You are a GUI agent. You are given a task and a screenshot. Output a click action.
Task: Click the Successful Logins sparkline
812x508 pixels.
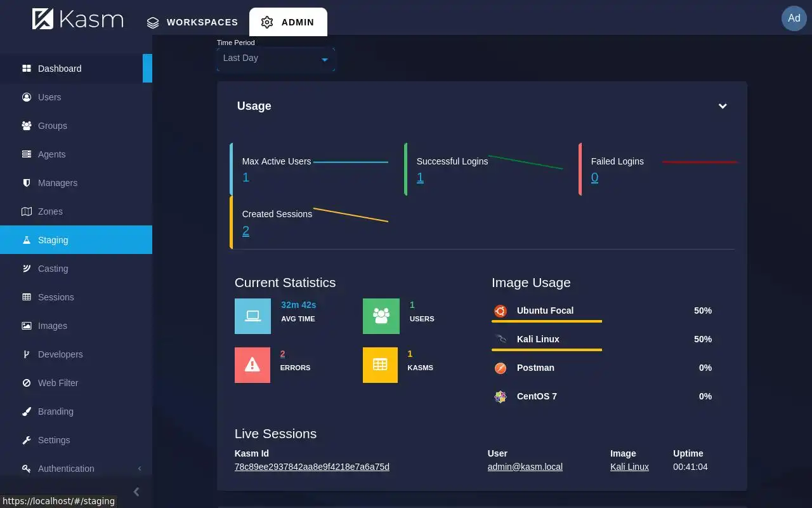525,162
